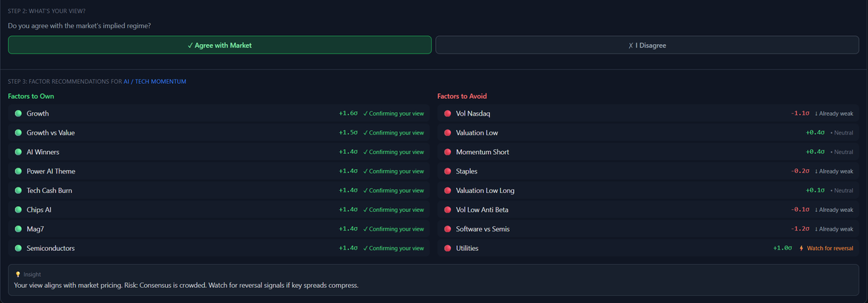
Task: Click Neutral label on Momentum Short row
Action: 841,152
